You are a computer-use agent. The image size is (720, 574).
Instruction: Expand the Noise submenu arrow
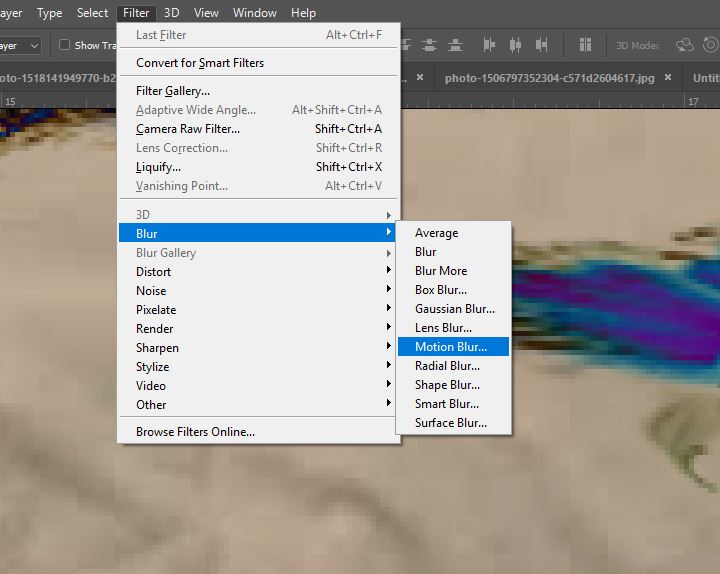coord(388,289)
